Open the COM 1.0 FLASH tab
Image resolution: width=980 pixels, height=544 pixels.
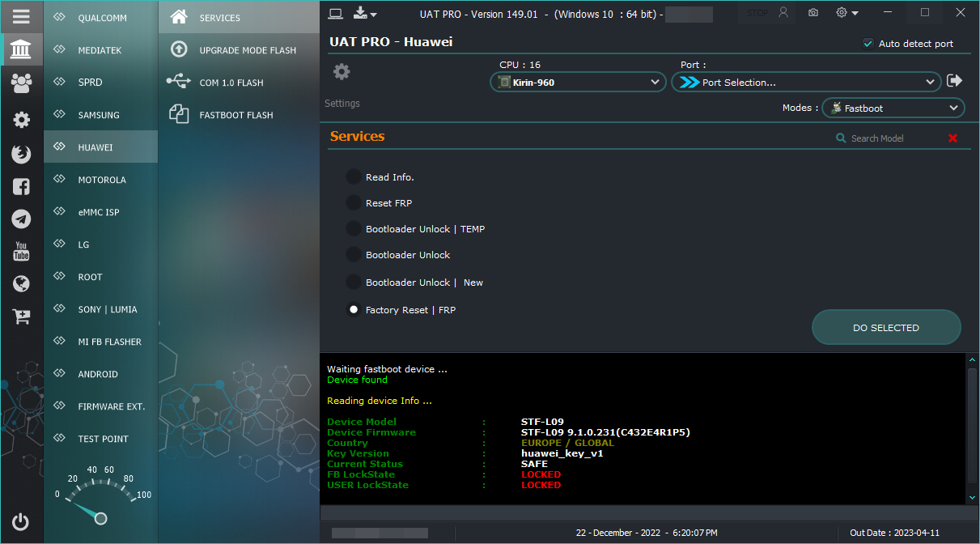coord(239,82)
